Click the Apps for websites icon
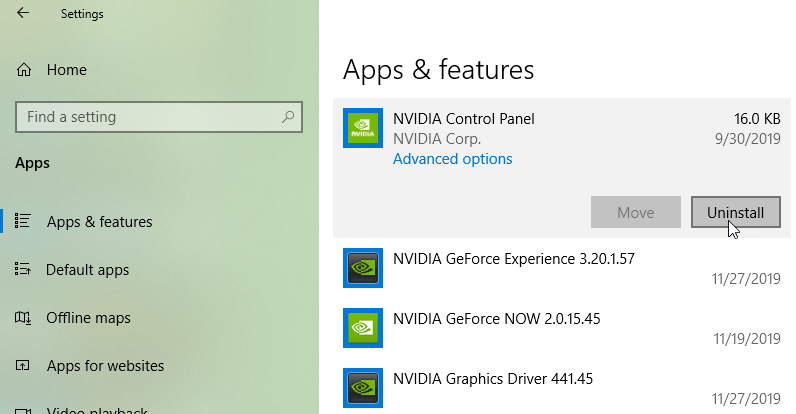Image resolution: width=796 pixels, height=414 pixels. click(x=23, y=365)
